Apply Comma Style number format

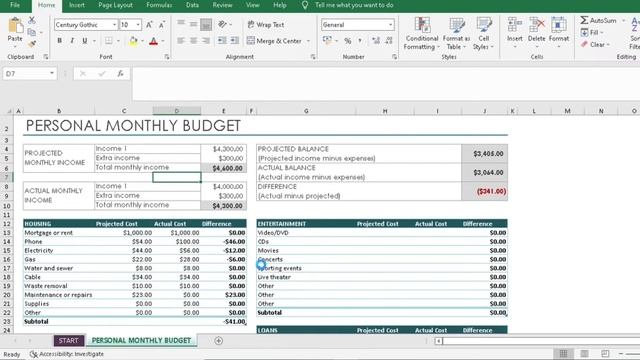360,41
